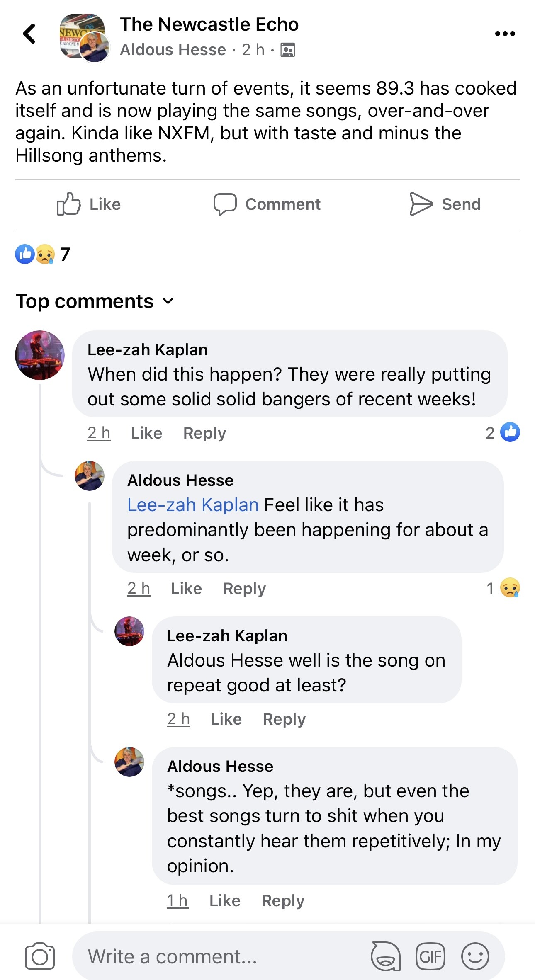Tap the Send arrow icon
Image resolution: width=535 pixels, height=980 pixels.
click(421, 204)
